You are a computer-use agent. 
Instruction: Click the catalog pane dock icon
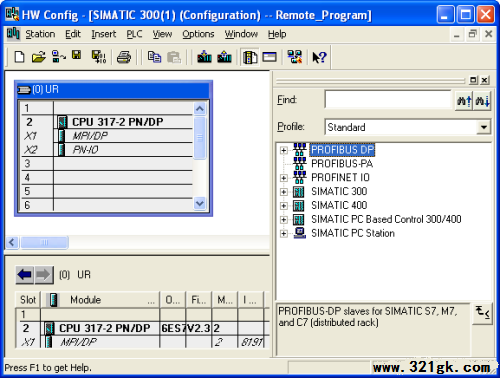click(473, 80)
